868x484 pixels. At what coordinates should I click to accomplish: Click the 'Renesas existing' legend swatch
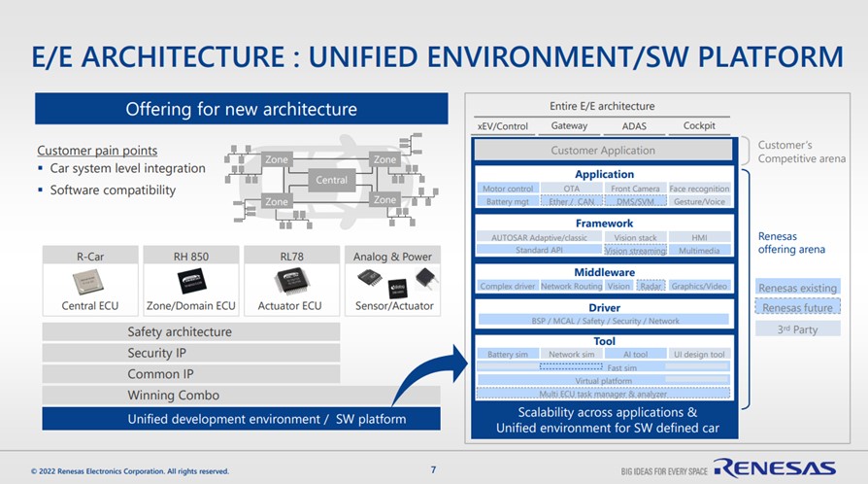pos(798,287)
